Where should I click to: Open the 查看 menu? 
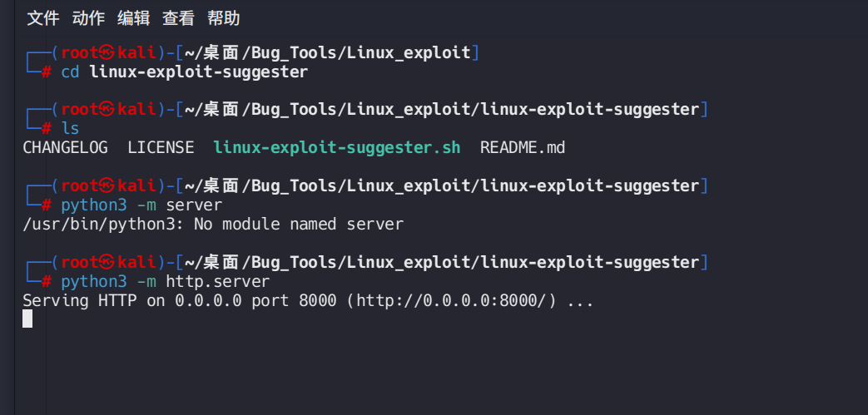click(x=178, y=17)
